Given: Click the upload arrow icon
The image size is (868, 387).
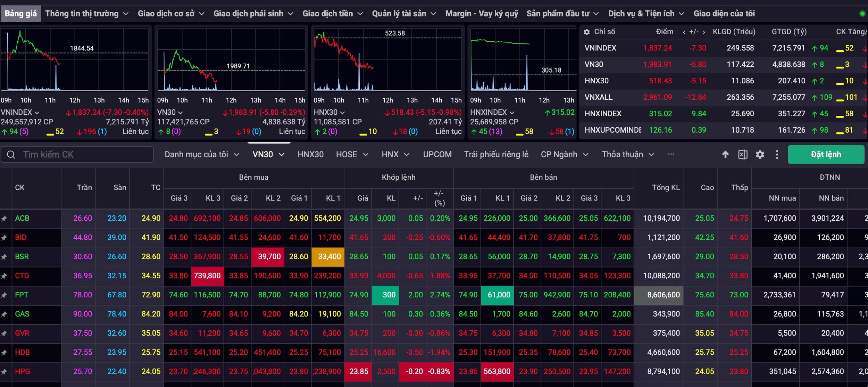Looking at the screenshot, I should (725, 155).
